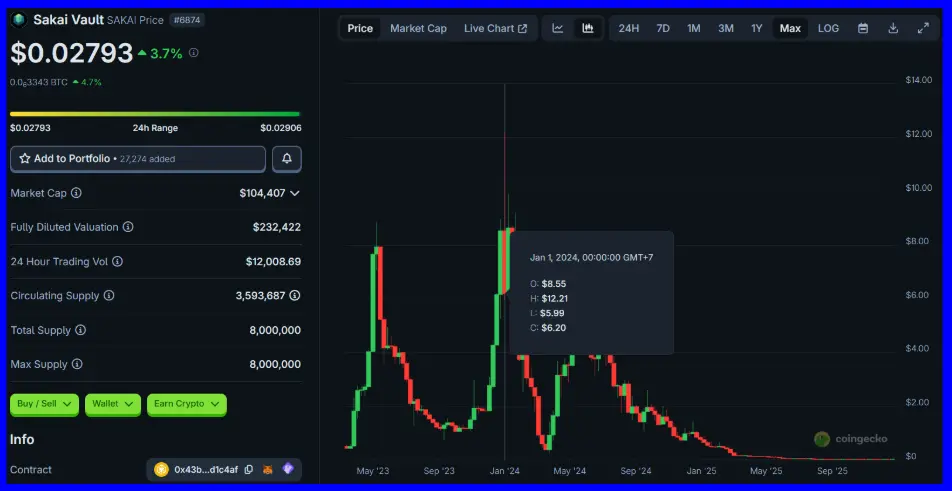Open the calendar date range picker
This screenshot has width=952, height=491.
[x=862, y=28]
